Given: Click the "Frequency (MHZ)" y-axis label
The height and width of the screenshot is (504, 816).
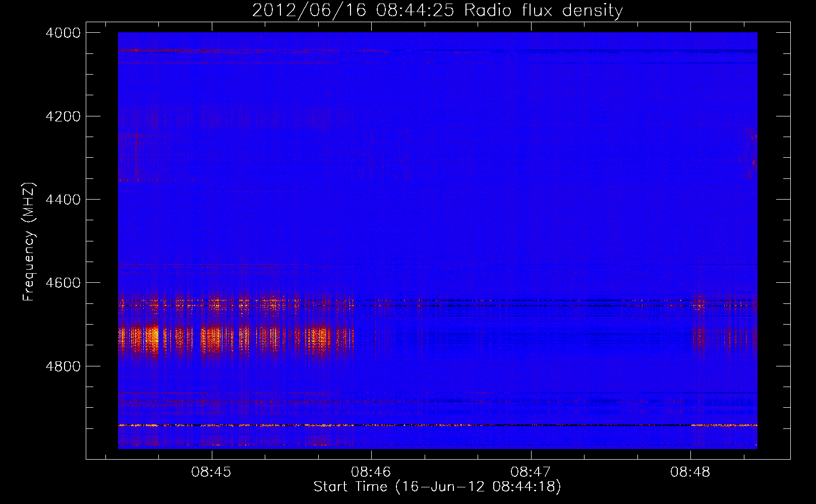Looking at the screenshot, I should (29, 242).
